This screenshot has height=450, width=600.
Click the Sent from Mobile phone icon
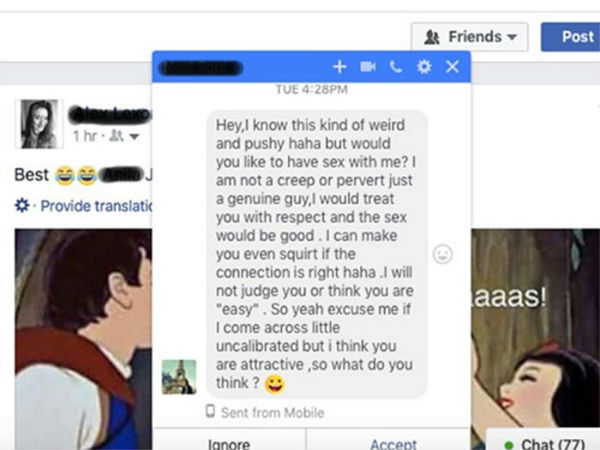coord(210,411)
